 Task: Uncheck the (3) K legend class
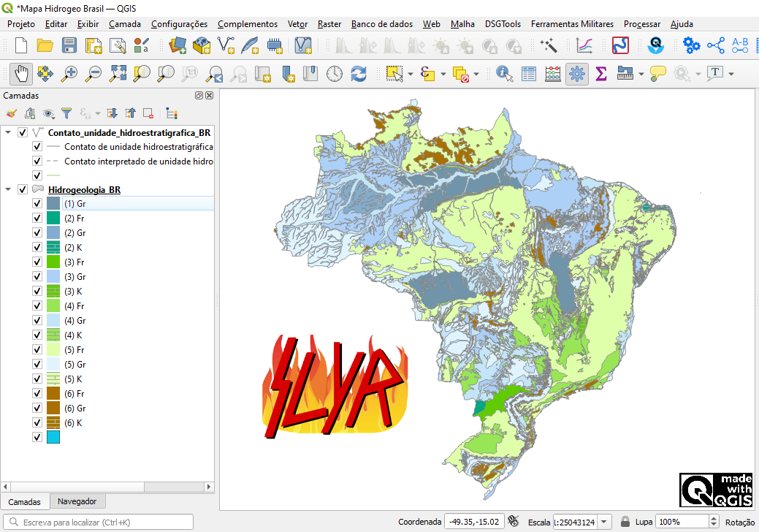(x=37, y=291)
